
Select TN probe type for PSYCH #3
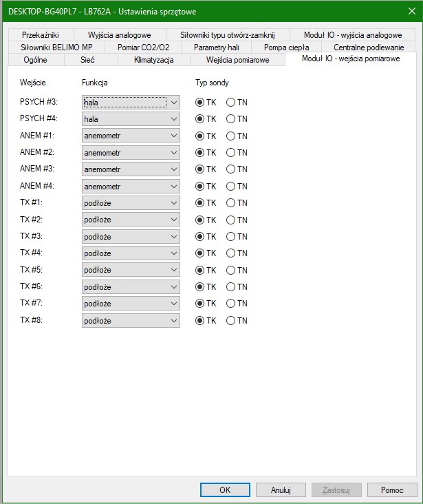click(x=231, y=102)
